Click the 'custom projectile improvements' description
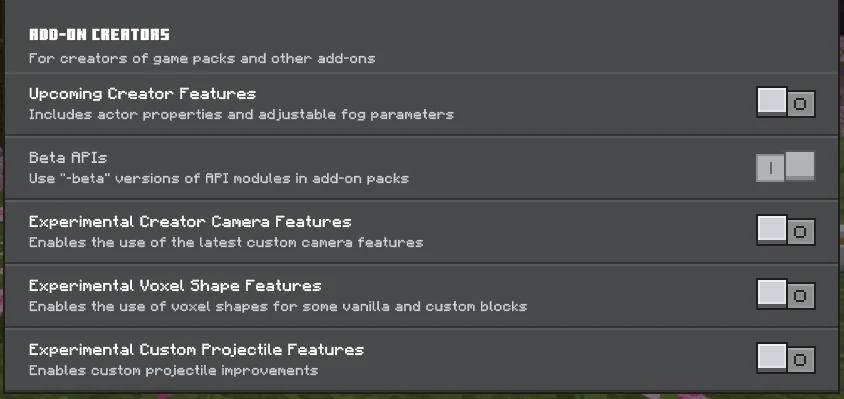844x399 pixels. 173,370
